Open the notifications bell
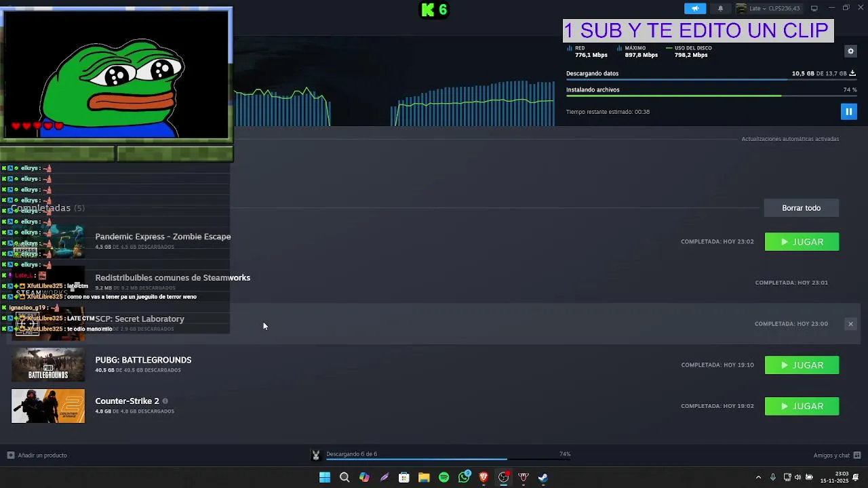The width and height of the screenshot is (868, 488). pyautogui.click(x=720, y=8)
